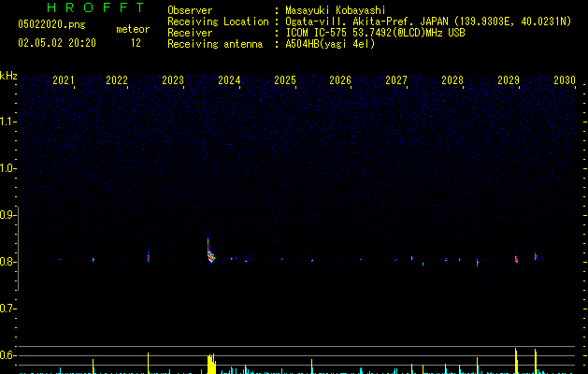Screen dimensions: 588x374
Task: Click the 2029 time marker
Action: [x=509, y=80]
